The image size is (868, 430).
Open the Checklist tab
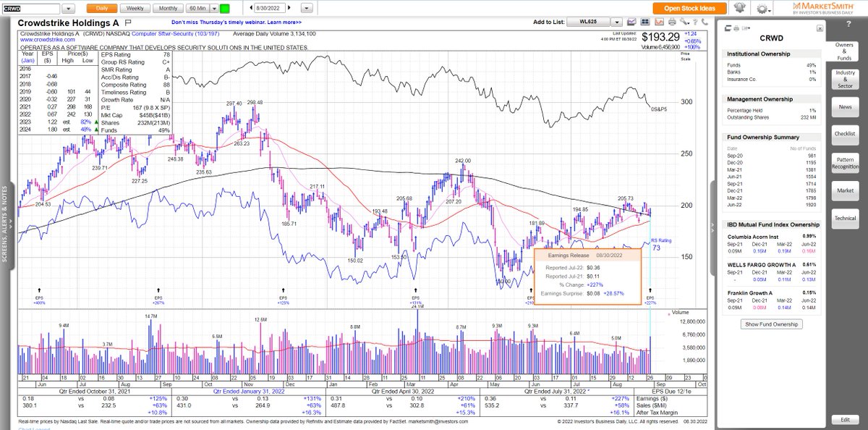[x=845, y=134]
